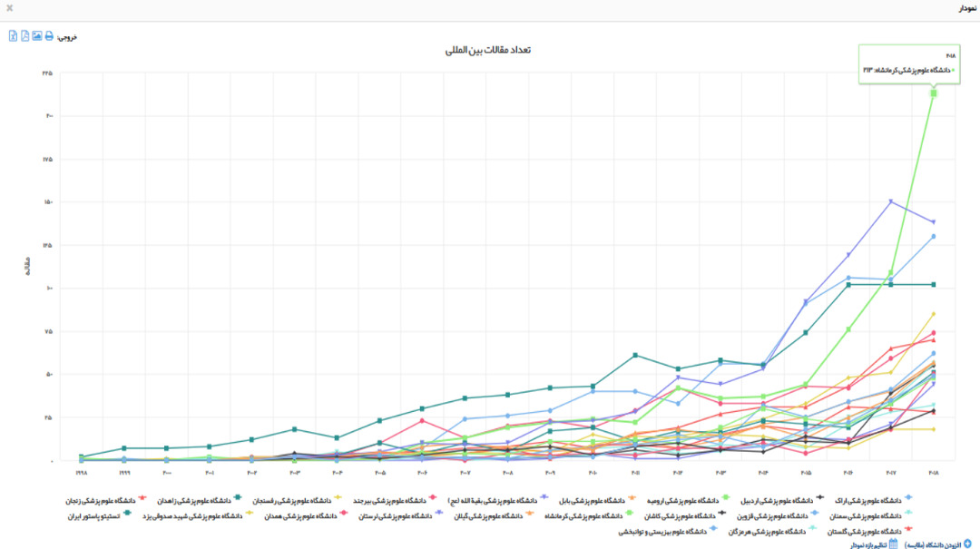Show or hide دانشگاه علوم پزشکی هرمزگان
The image size is (980, 549).
[772, 532]
